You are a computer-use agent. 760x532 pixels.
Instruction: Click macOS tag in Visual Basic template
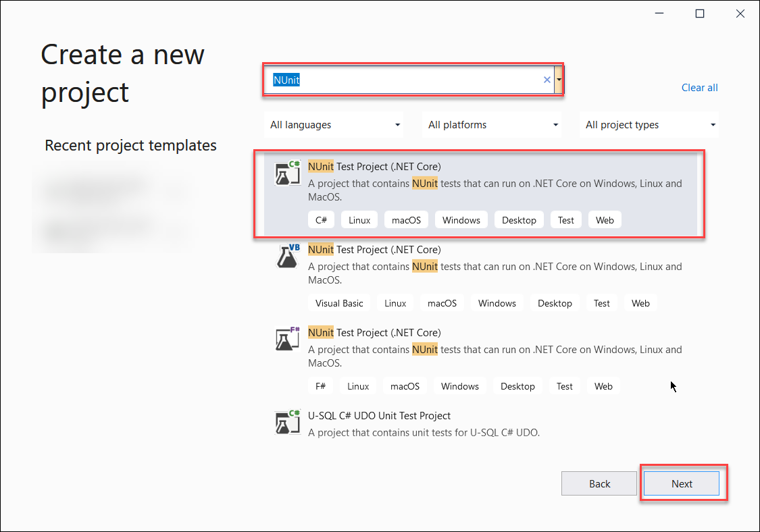[x=442, y=303]
